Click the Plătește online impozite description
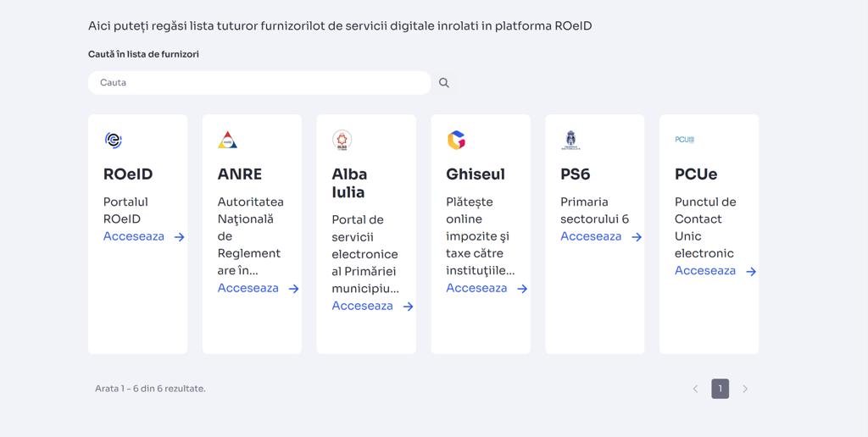 pos(481,236)
